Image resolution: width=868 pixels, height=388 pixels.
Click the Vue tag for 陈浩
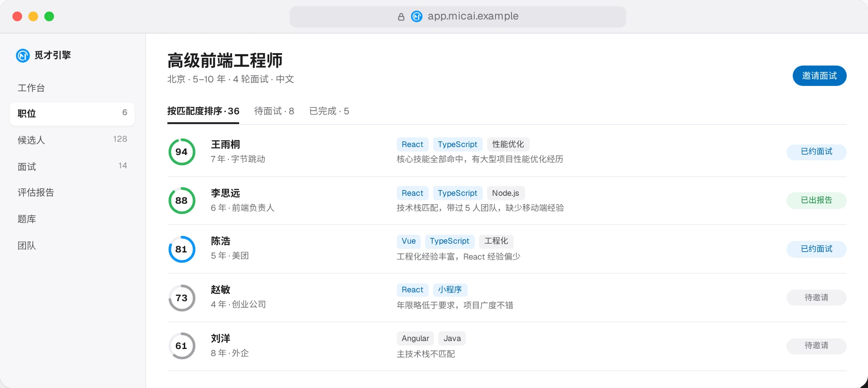click(x=409, y=241)
